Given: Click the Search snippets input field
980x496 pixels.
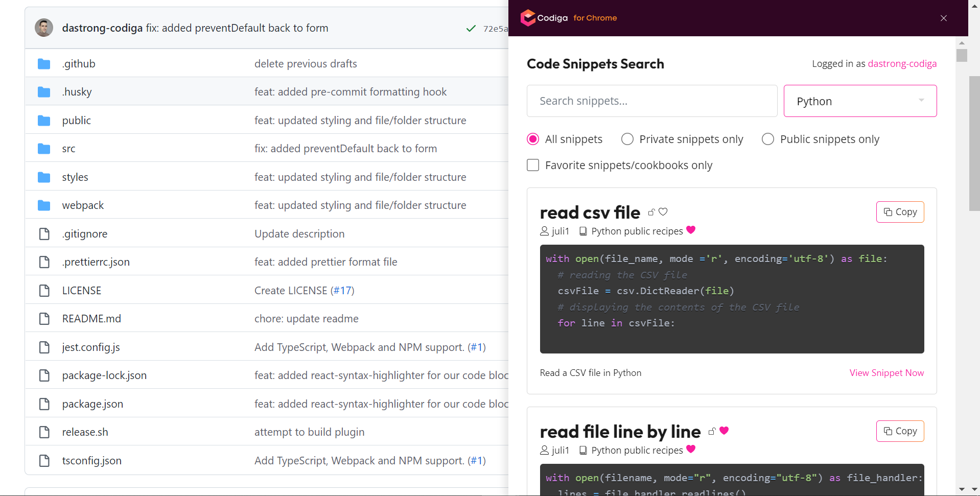Looking at the screenshot, I should pyautogui.click(x=652, y=101).
